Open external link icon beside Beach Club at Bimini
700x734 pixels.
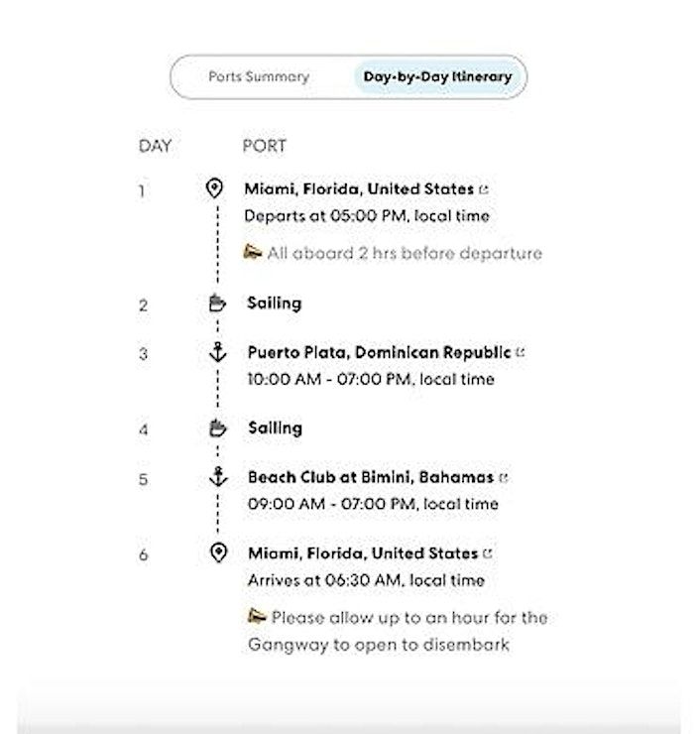[x=504, y=478]
